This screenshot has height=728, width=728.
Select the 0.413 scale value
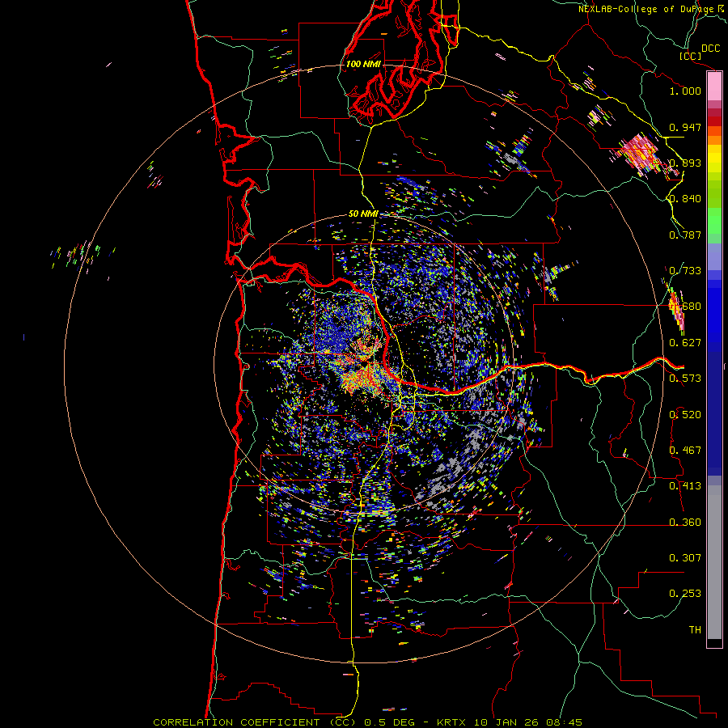(x=685, y=486)
